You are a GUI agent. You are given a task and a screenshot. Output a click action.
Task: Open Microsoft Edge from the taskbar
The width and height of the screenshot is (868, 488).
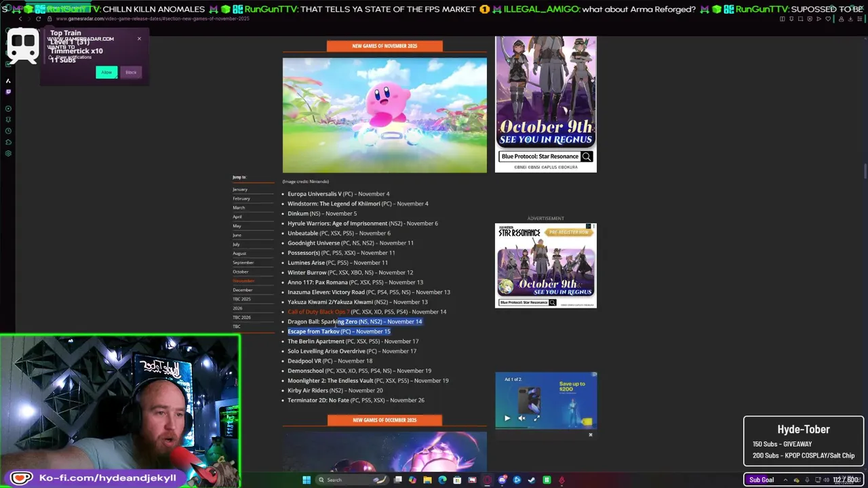442,480
